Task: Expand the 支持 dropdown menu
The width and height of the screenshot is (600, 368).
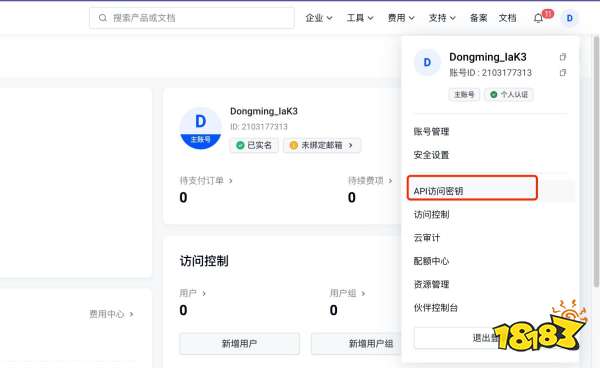Action: pyautogui.click(x=442, y=18)
